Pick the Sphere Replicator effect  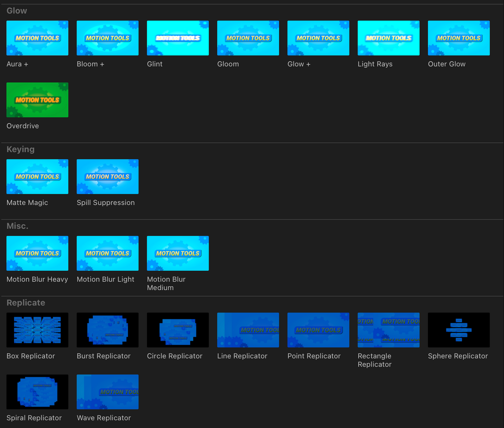pyautogui.click(x=459, y=330)
